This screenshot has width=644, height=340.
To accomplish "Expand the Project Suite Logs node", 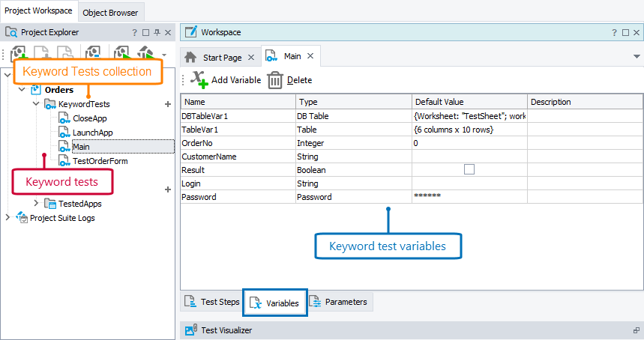I will pyautogui.click(x=8, y=218).
